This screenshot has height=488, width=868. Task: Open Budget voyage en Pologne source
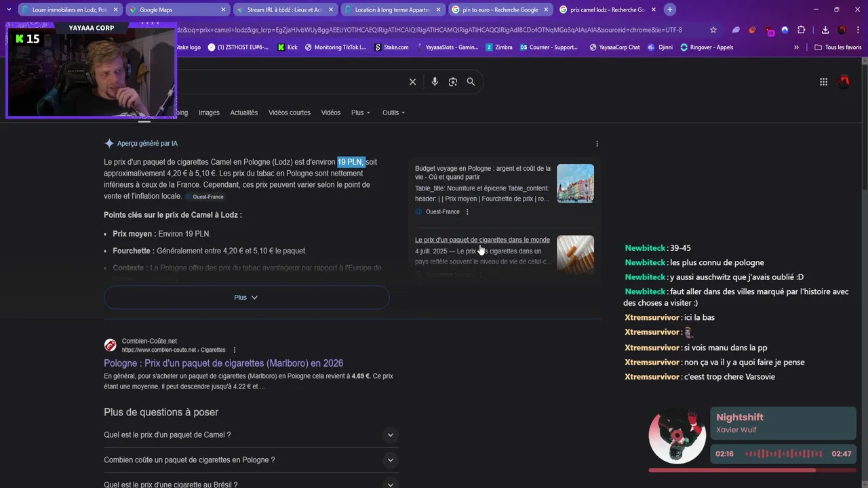(x=483, y=172)
